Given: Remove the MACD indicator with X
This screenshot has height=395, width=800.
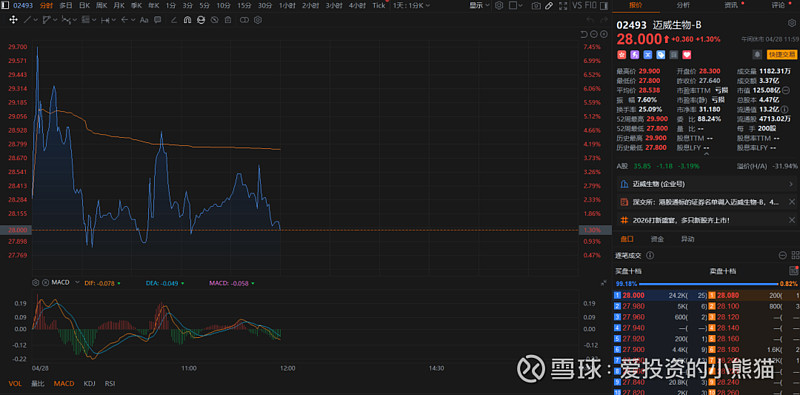Looking at the screenshot, I should tap(45, 282).
